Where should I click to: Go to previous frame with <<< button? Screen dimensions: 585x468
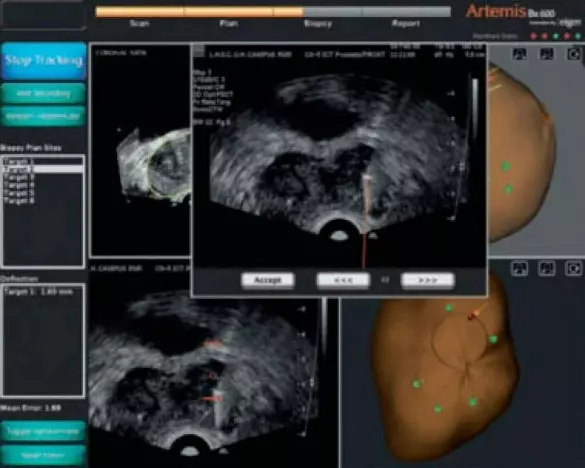click(x=343, y=280)
